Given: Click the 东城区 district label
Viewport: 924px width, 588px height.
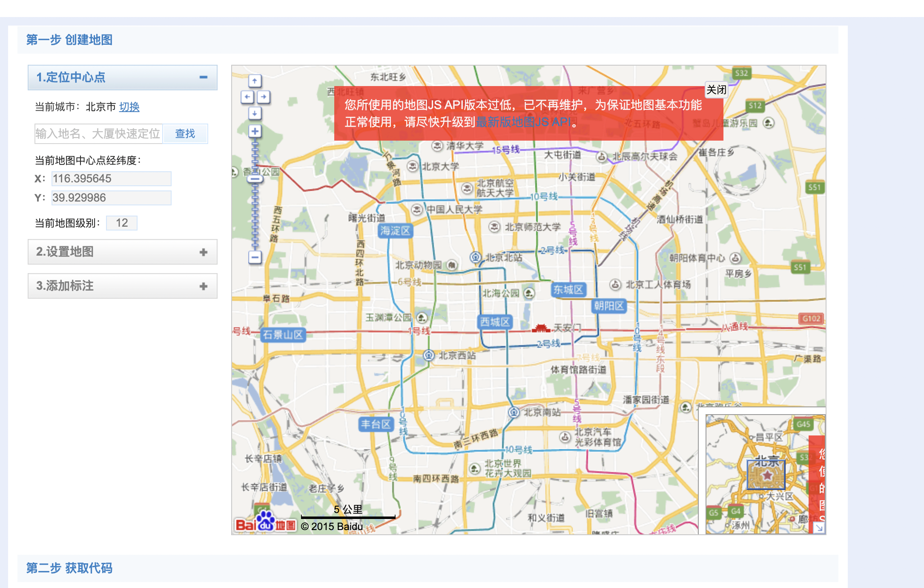Looking at the screenshot, I should tap(569, 290).
